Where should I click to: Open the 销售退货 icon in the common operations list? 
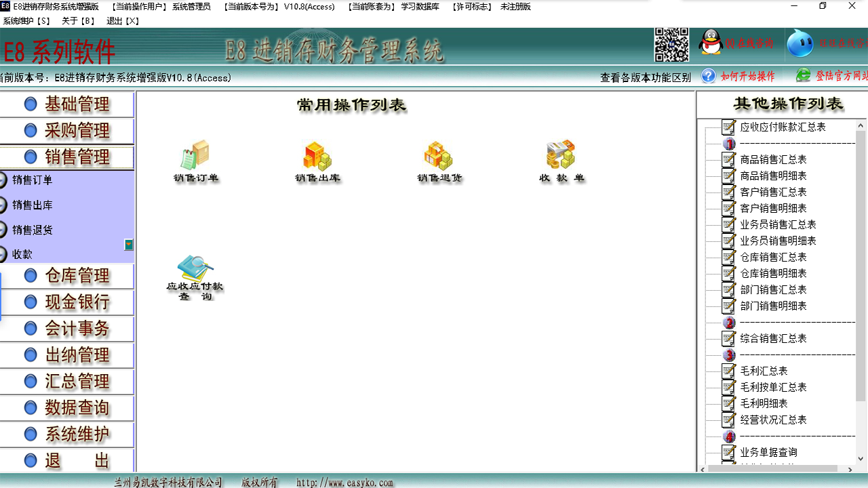(x=438, y=161)
